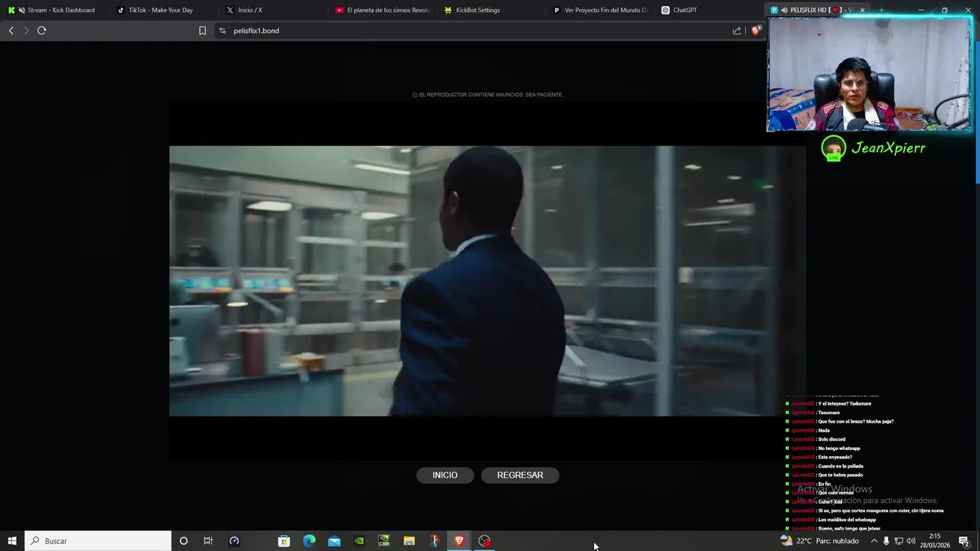The height and width of the screenshot is (551, 980).
Task: Open the volume control speaker icon
Action: pos(911,541)
